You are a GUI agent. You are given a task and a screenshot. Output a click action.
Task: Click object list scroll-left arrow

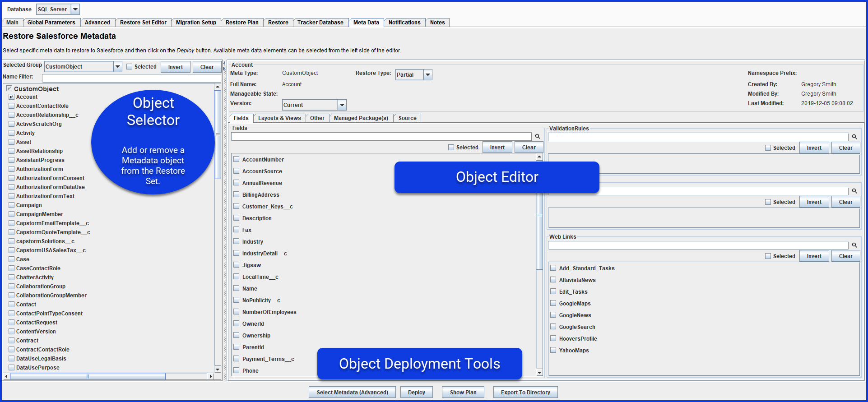pos(6,376)
